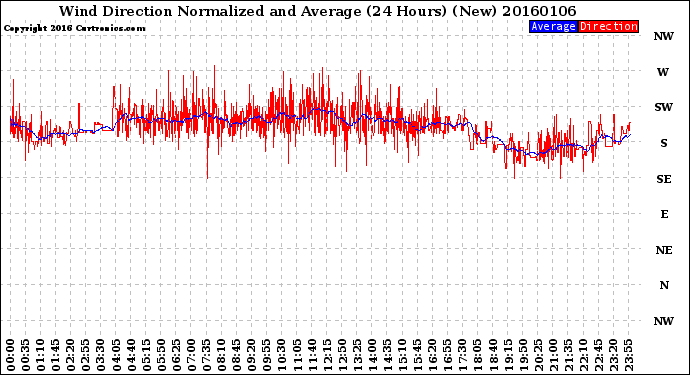Click the 08:10 time axis label

[221, 355]
